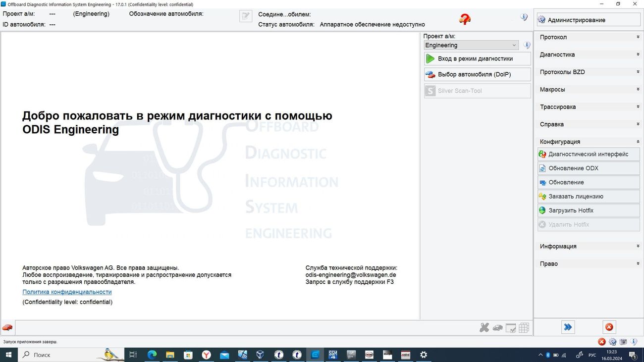
Task: Expand the Макросы section
Action: point(589,90)
